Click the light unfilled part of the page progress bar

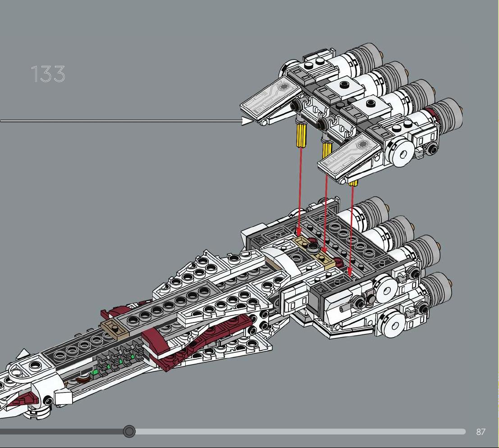[301, 431]
